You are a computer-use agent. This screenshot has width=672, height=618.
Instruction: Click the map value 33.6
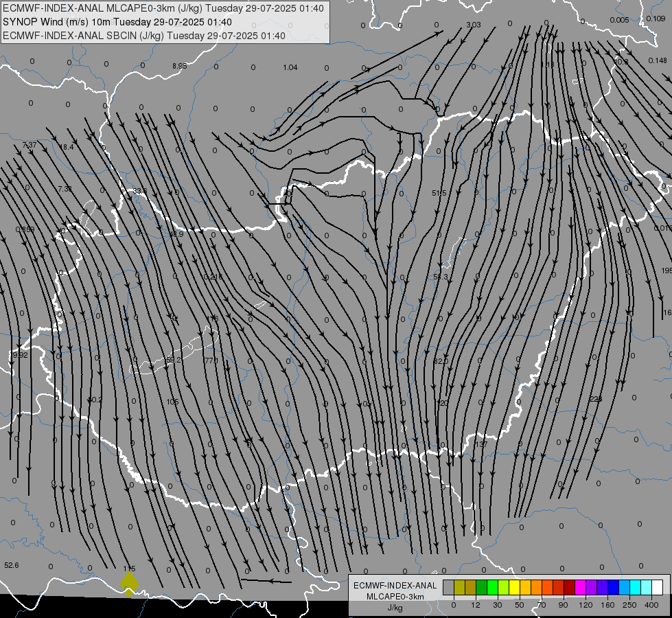pos(140,192)
